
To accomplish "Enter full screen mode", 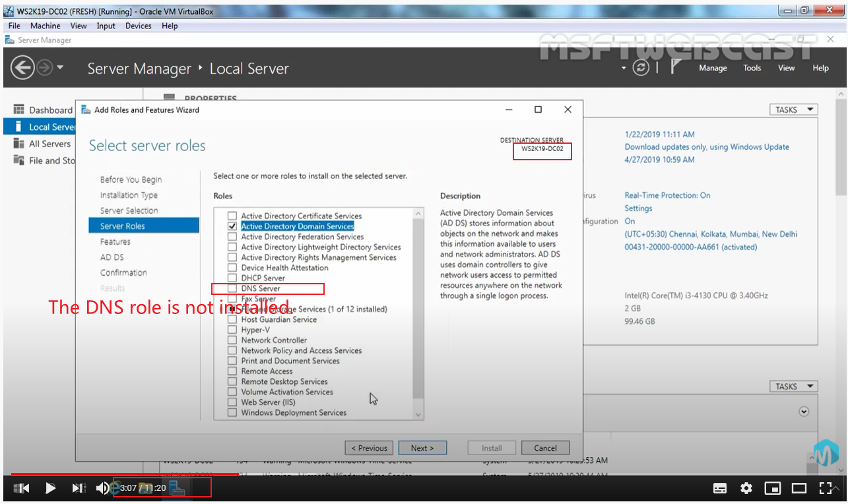I will 826,488.
